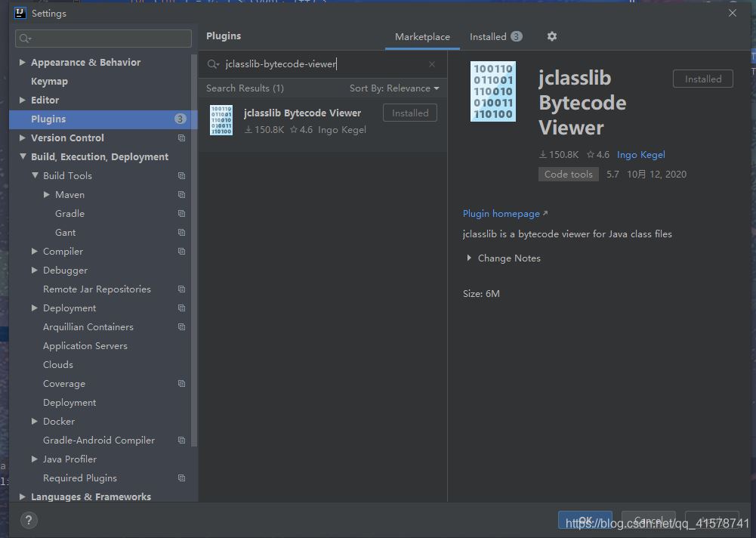
Task: Expand the Appearance & Behavior node
Action: click(22, 63)
